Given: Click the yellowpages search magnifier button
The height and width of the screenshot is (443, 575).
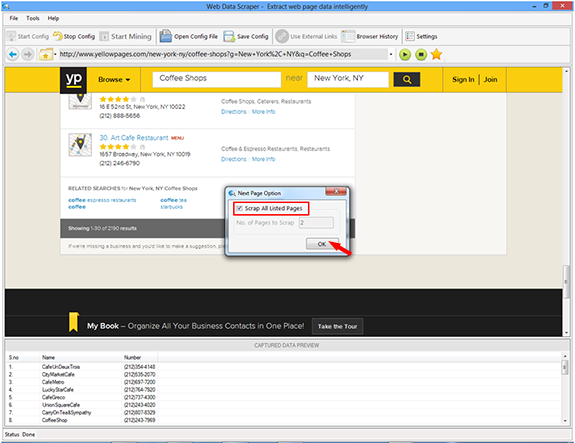Looking at the screenshot, I should point(407,79).
